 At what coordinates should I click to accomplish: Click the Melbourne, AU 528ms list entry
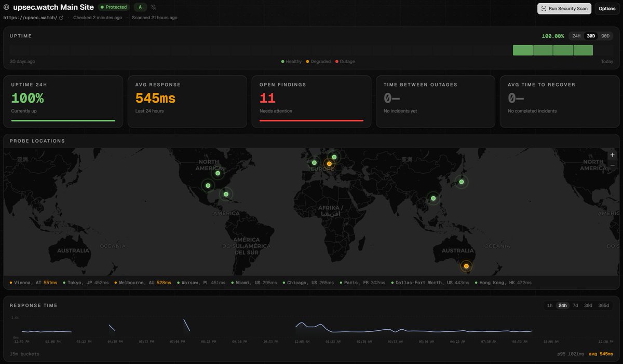(143, 283)
